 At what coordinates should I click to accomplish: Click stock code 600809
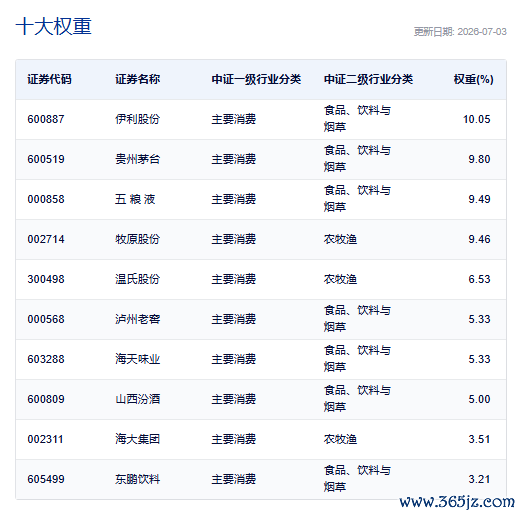click(x=46, y=399)
